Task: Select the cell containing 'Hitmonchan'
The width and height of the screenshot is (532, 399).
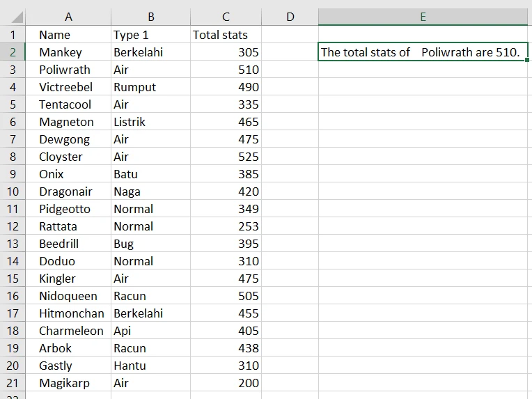Action: point(68,313)
